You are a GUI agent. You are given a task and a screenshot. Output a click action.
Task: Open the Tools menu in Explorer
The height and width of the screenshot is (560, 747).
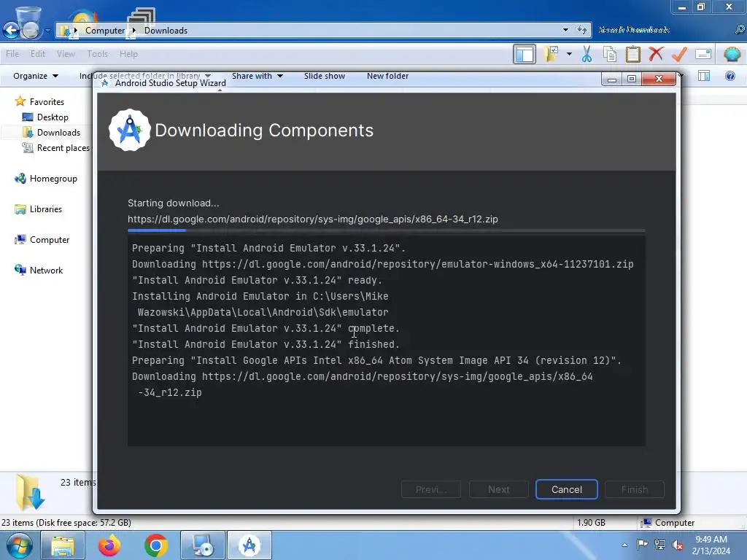point(97,54)
